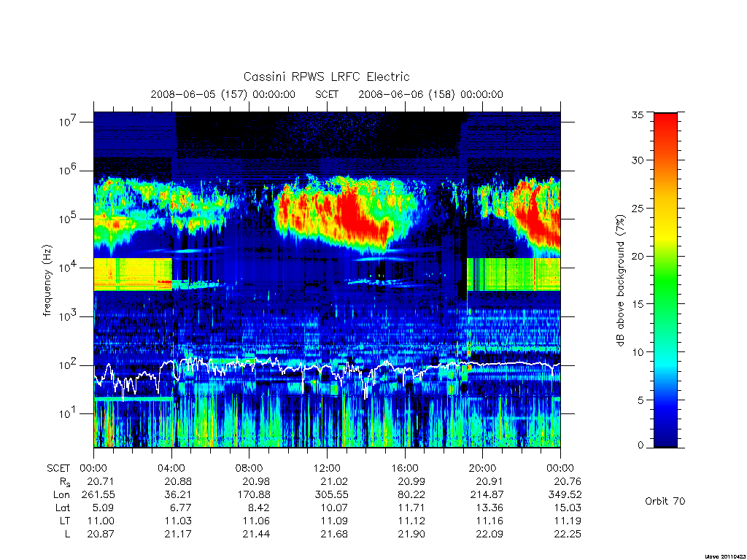Click the 'Rs' row label

coord(65,482)
